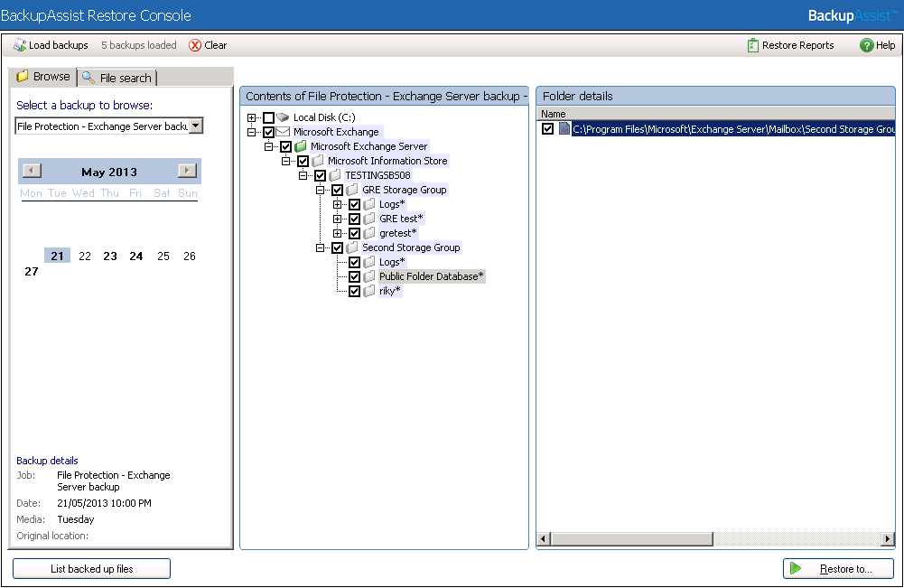904x588 pixels.
Task: Expand the Local Disk (C:) node
Action: coord(251,117)
